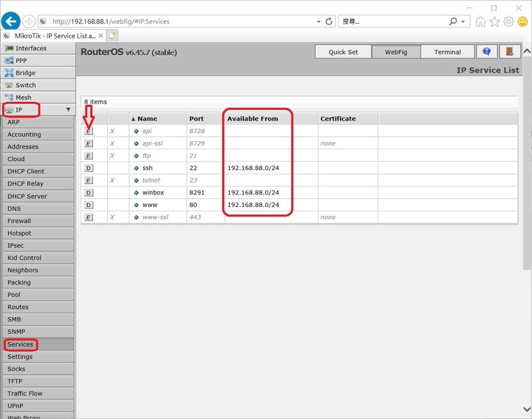Open a new browser tab

[112, 35]
